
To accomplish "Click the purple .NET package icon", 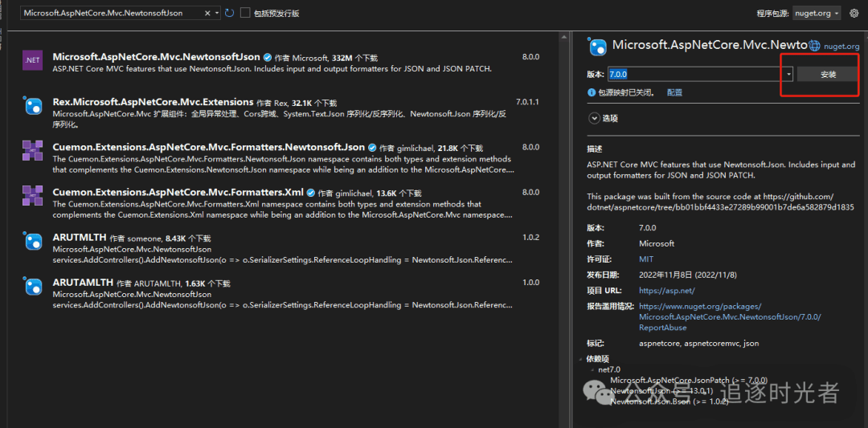I will (33, 61).
